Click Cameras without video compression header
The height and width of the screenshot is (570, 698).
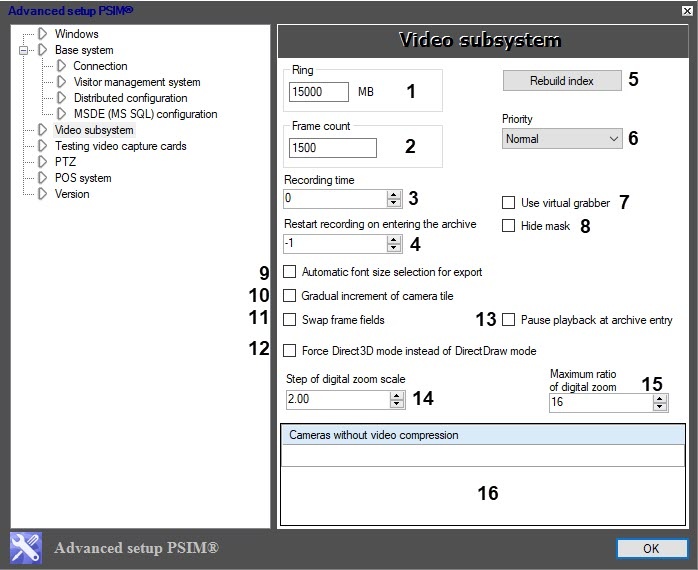[483, 435]
